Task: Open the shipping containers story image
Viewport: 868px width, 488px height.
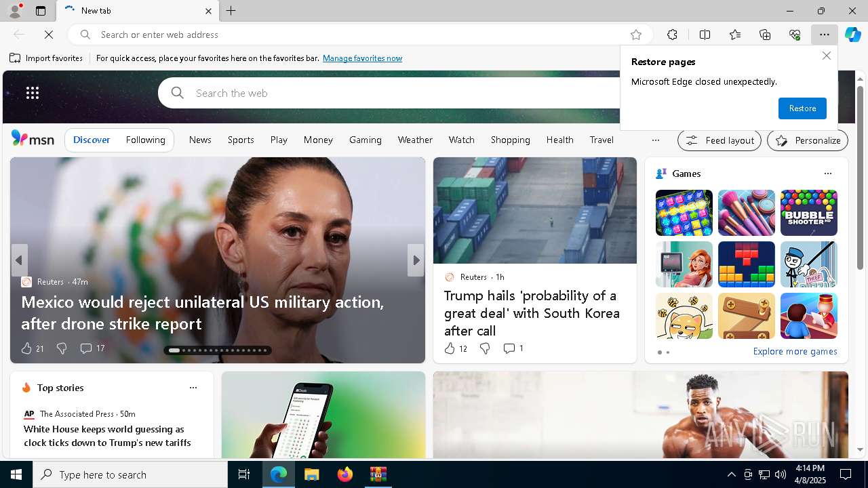Action: (x=535, y=210)
